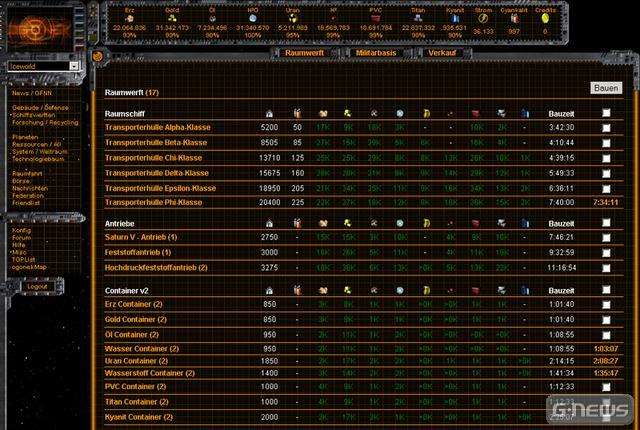Click the Erz resource icon in top bar
Screen dimensions: 640x430
coord(129,18)
